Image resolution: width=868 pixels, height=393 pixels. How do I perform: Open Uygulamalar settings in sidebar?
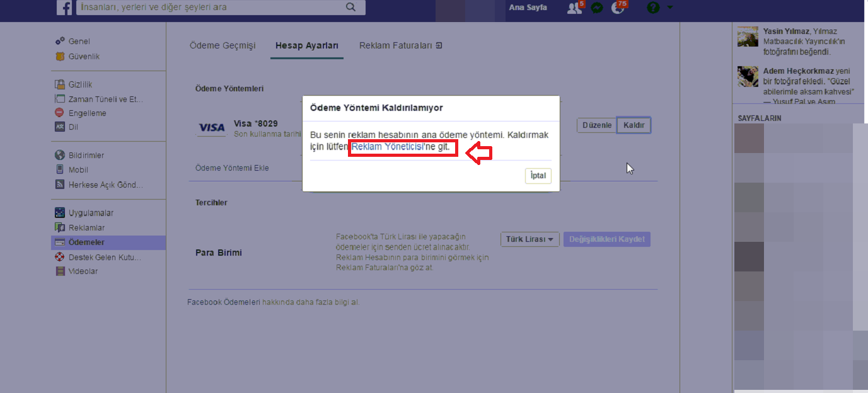coord(91,213)
